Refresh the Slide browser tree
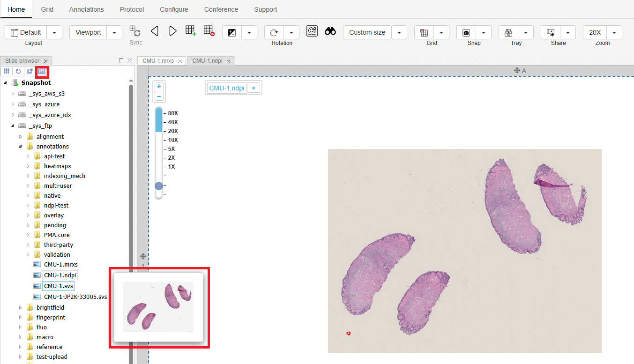Image resolution: width=634 pixels, height=364 pixels. (18, 71)
